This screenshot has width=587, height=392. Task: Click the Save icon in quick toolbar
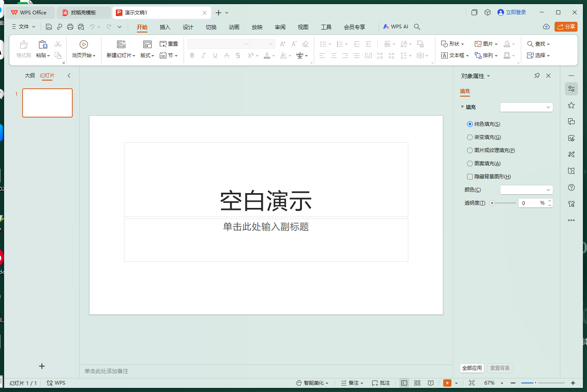click(49, 27)
